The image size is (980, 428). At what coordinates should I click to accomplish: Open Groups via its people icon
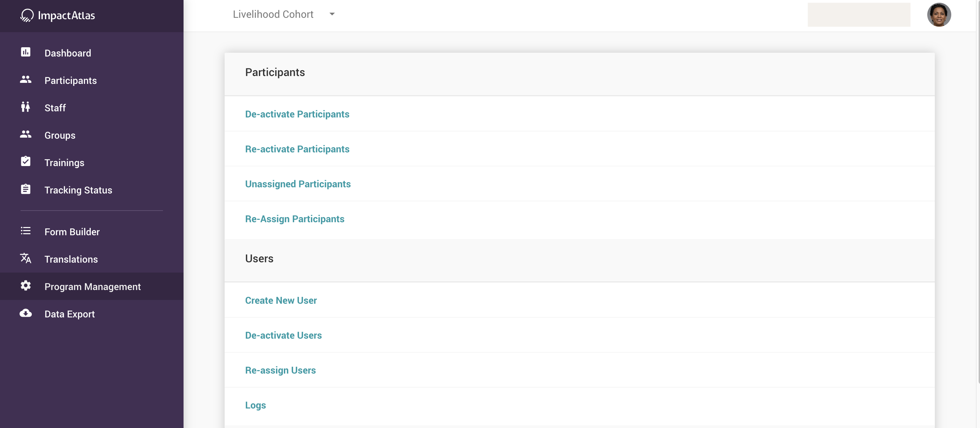pyautogui.click(x=25, y=134)
